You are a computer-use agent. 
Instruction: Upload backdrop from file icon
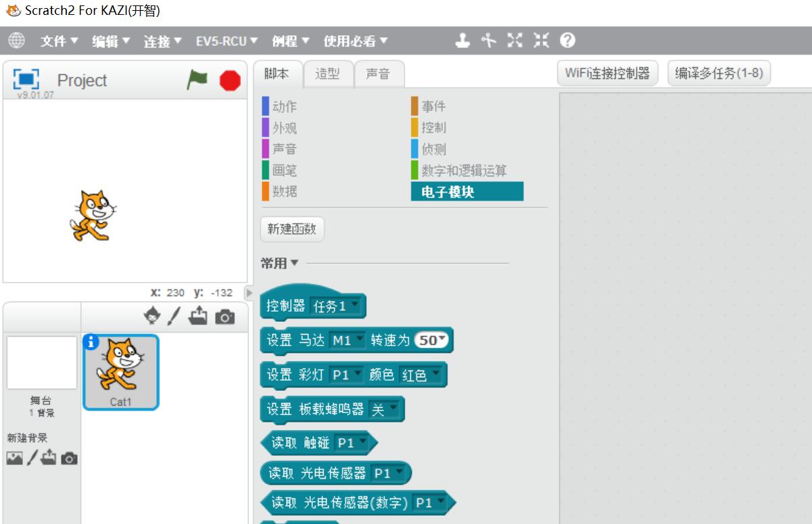coord(49,458)
